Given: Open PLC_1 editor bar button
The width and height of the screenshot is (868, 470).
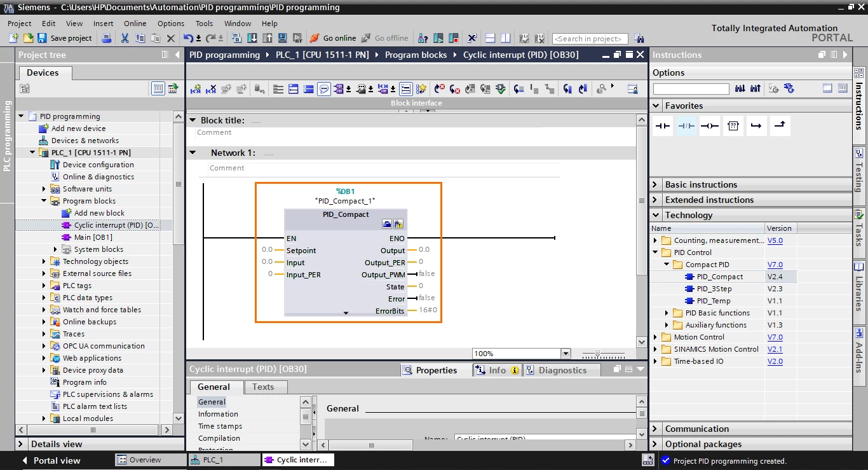Looking at the screenshot, I should click(224, 460).
